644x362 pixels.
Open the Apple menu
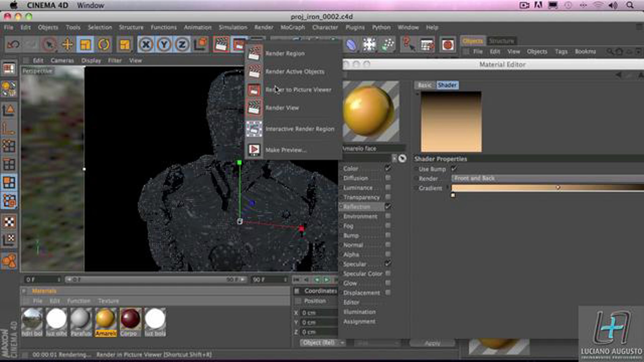pos(13,5)
